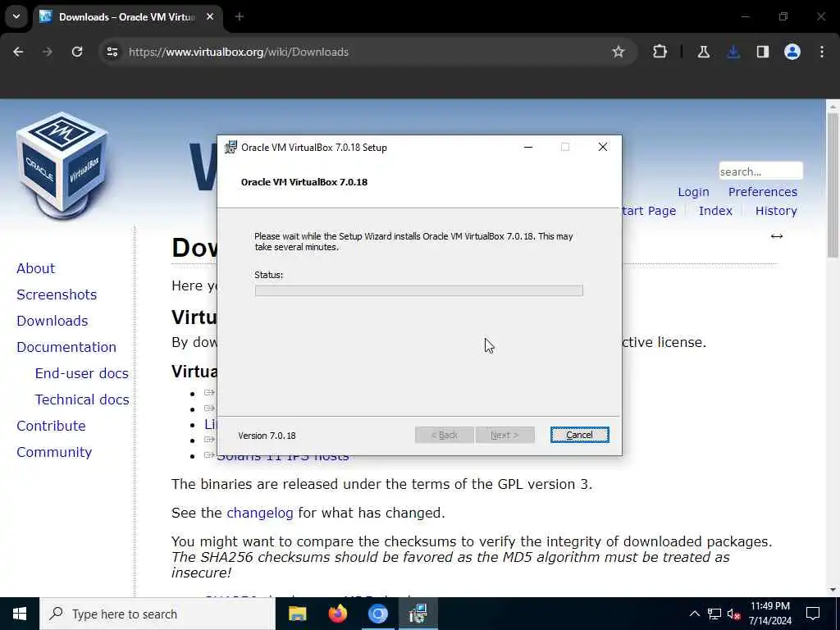Open the wiki History page
This screenshot has height=630, width=840.
776,211
